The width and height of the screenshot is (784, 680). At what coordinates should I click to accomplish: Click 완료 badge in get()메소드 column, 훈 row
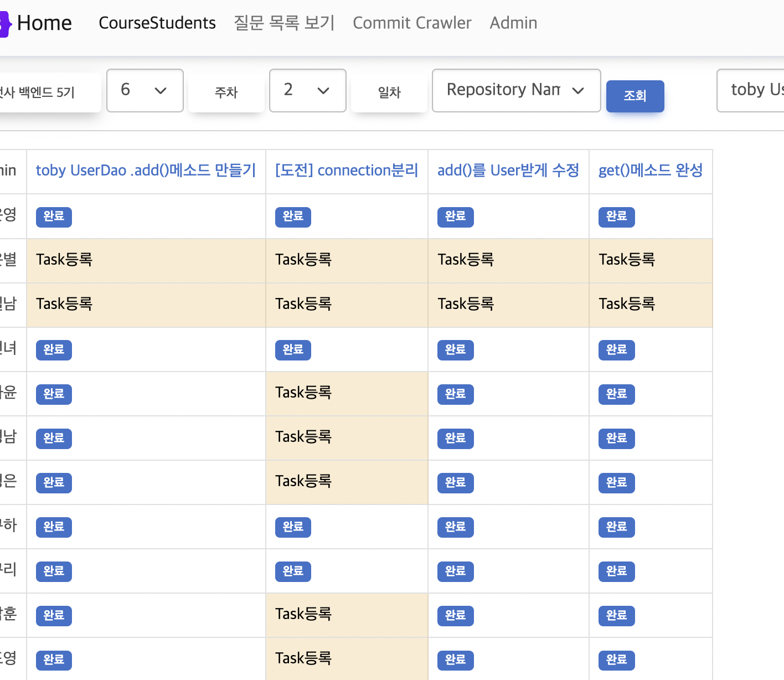(x=616, y=616)
